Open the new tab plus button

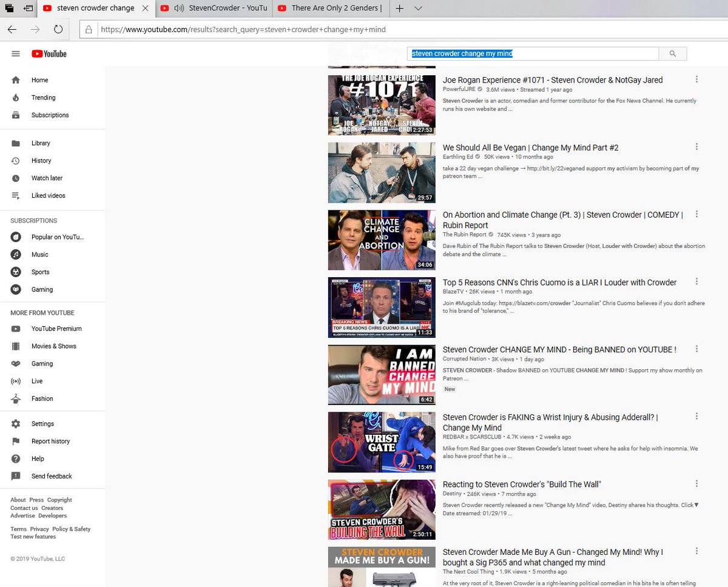coord(399,8)
